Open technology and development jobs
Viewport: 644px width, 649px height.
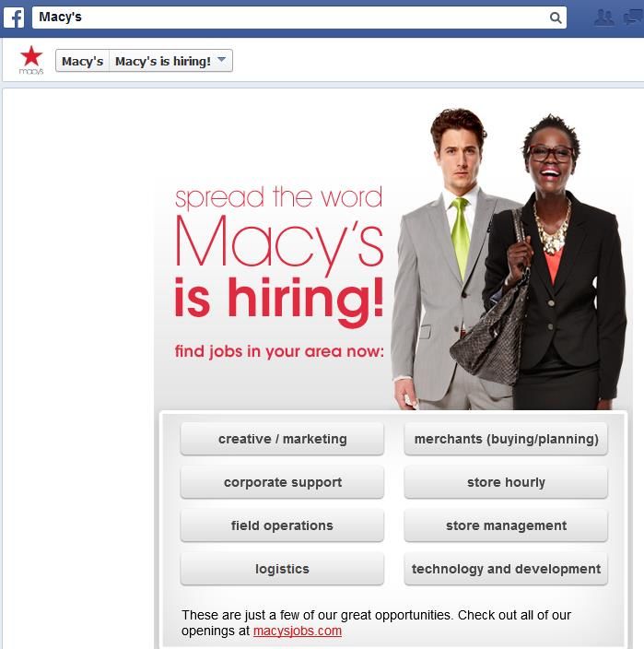506,569
